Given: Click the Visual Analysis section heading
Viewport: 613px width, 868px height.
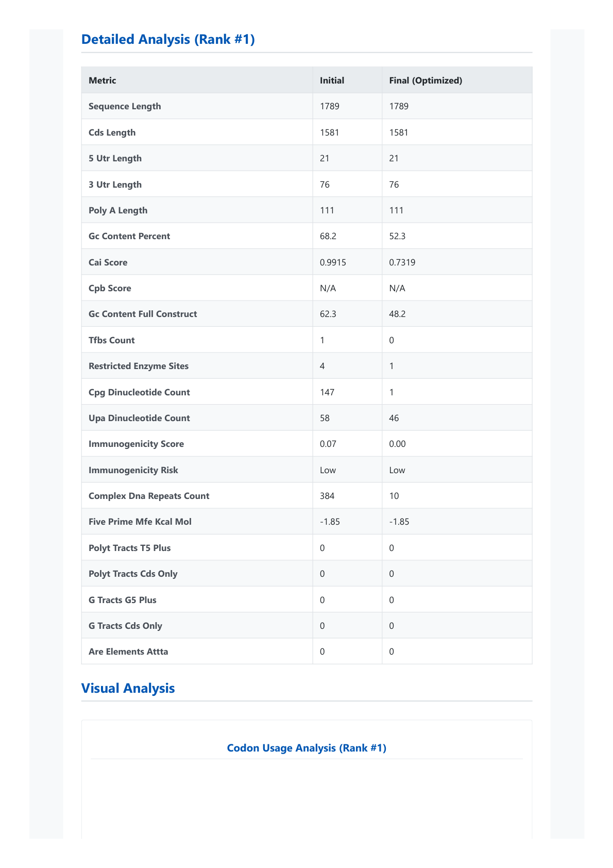Looking at the screenshot, I should (x=128, y=688).
